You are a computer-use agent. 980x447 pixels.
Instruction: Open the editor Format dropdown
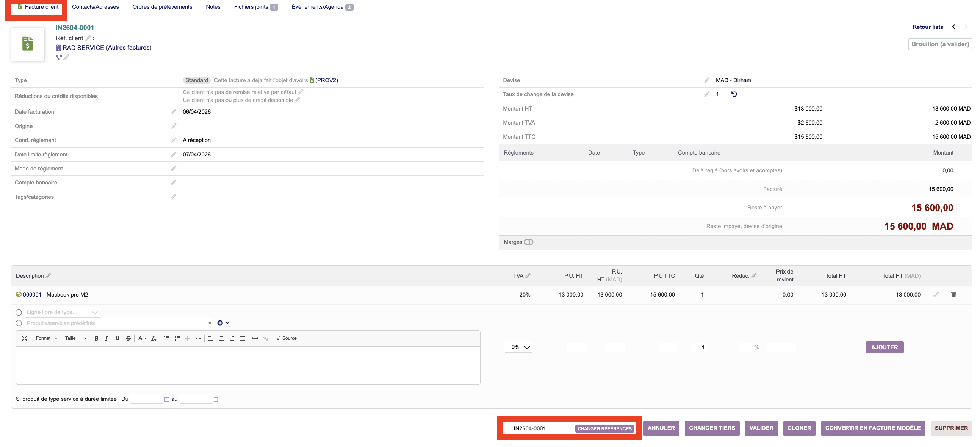click(46, 338)
